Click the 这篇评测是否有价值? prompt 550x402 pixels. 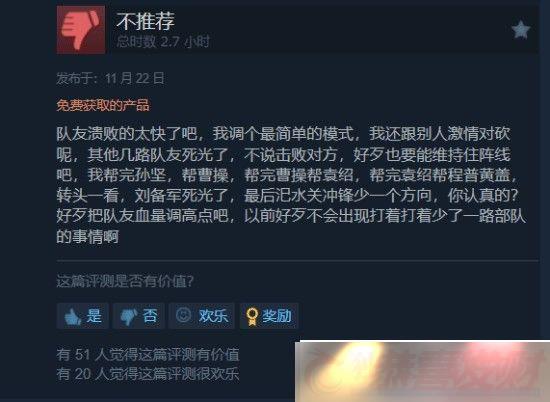click(x=125, y=281)
